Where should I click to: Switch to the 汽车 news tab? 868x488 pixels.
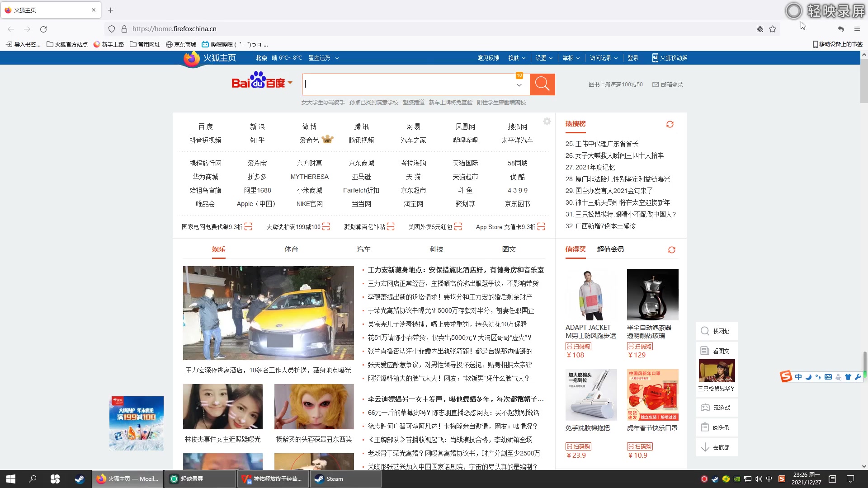(x=363, y=249)
